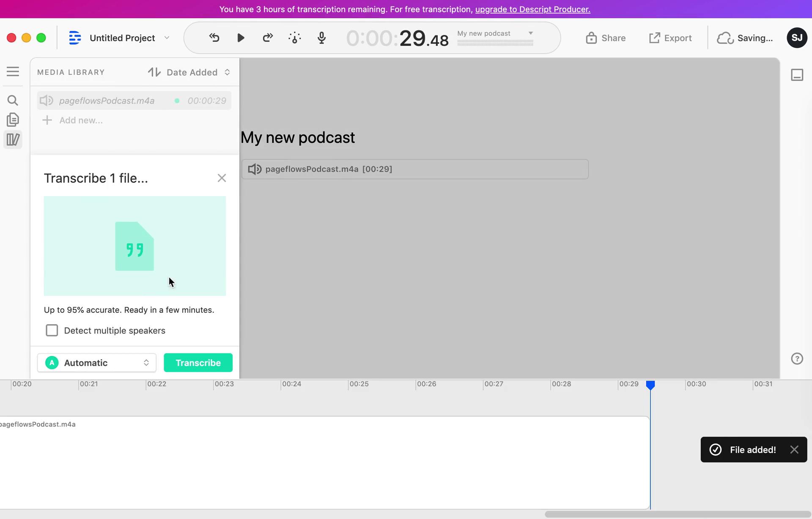Open the scenes/storyboard panel icon
Image resolution: width=812 pixels, height=519 pixels.
(x=13, y=139)
